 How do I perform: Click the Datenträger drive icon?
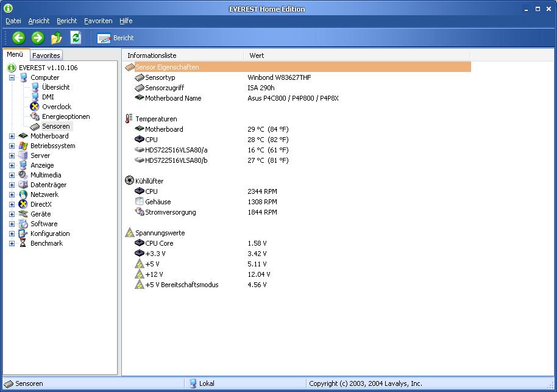pyautogui.click(x=23, y=185)
